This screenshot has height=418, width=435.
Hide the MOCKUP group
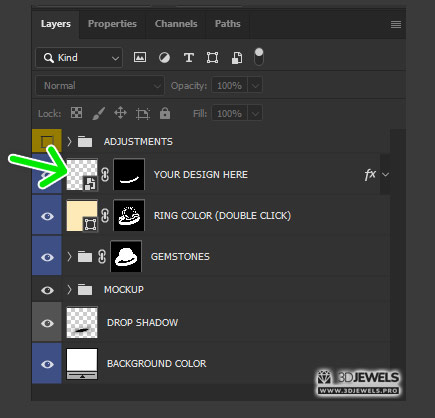click(x=47, y=290)
